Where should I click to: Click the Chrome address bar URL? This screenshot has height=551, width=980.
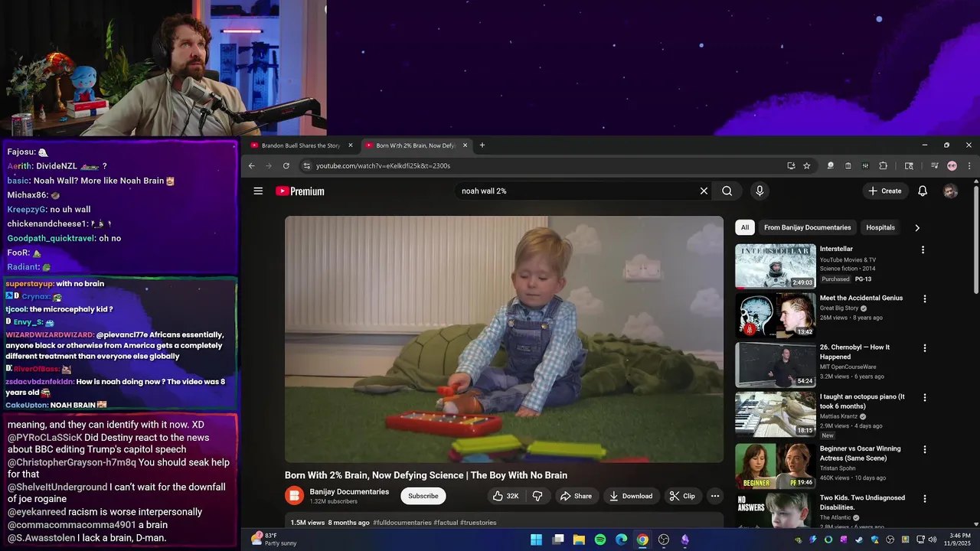tap(383, 165)
